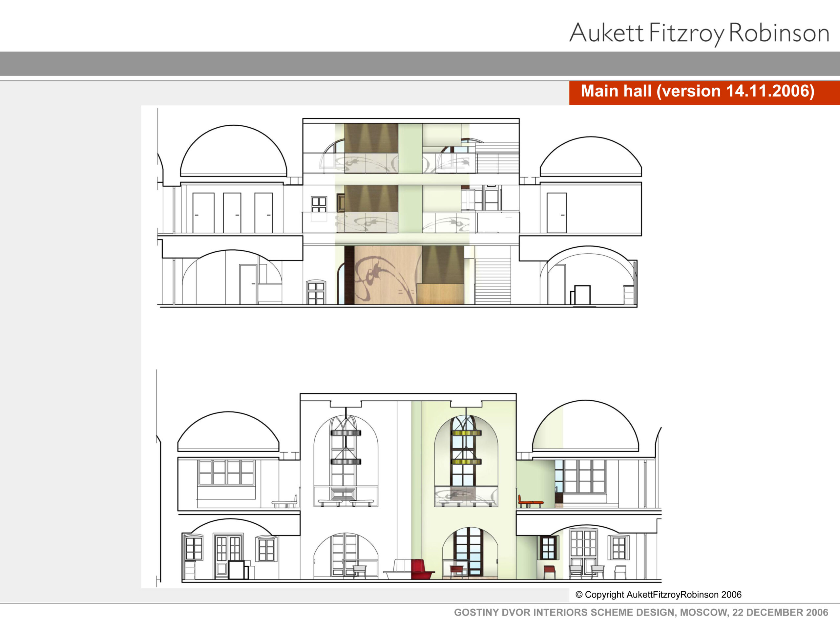Click the lower main hall elevation drawing

coord(409,479)
